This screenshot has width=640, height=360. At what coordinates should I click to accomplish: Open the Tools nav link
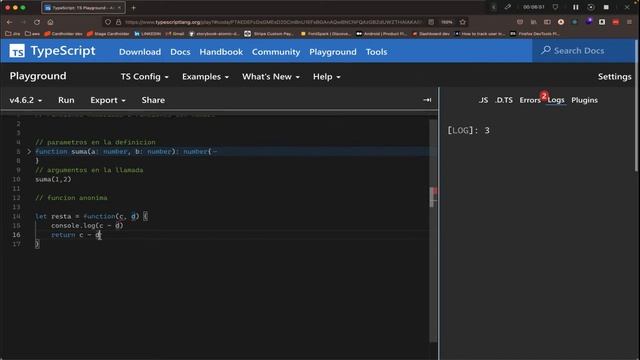376,52
